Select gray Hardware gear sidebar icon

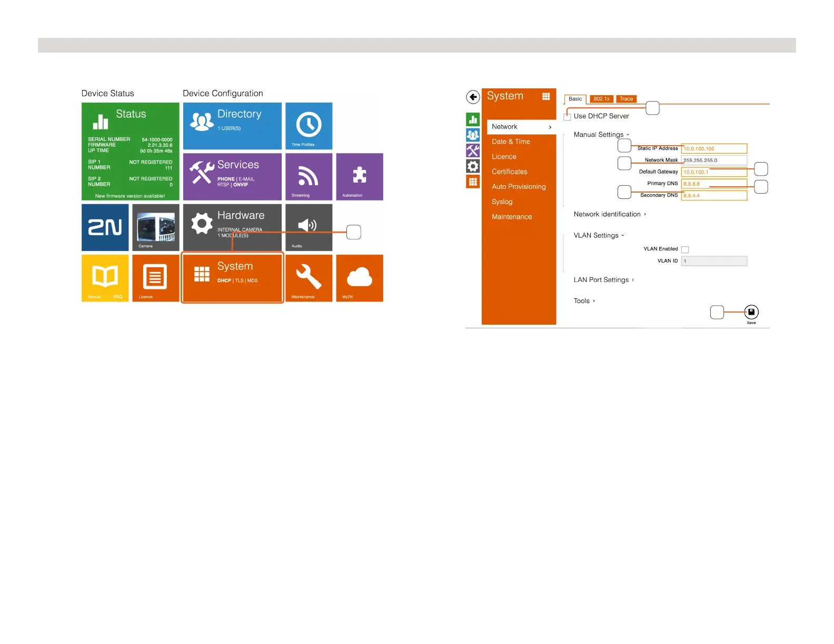[473, 166]
